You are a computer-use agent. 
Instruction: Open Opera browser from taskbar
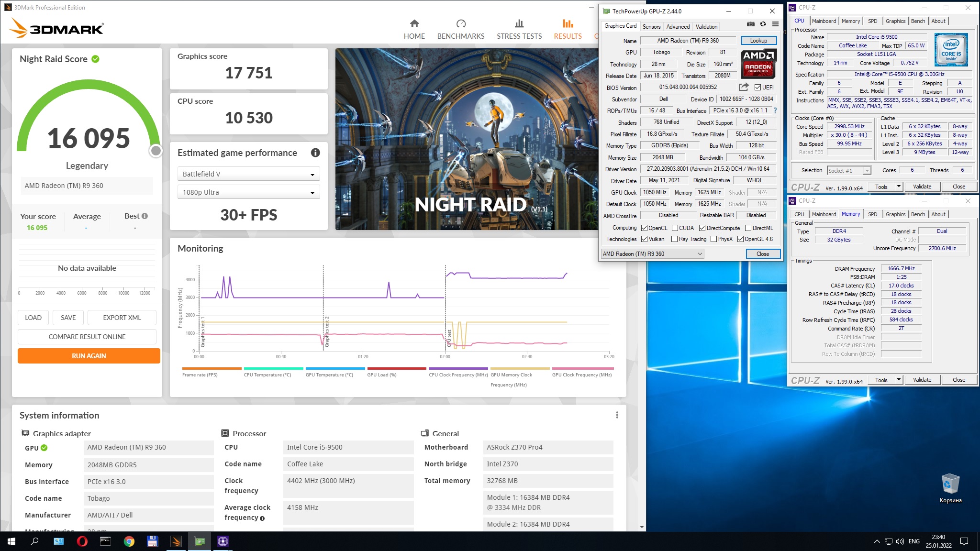[82, 541]
